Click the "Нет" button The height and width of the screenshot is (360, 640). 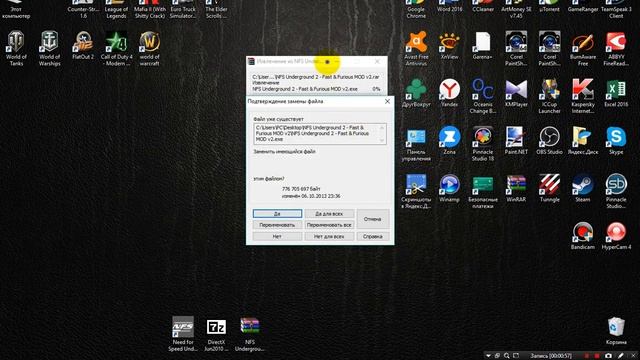click(277, 236)
